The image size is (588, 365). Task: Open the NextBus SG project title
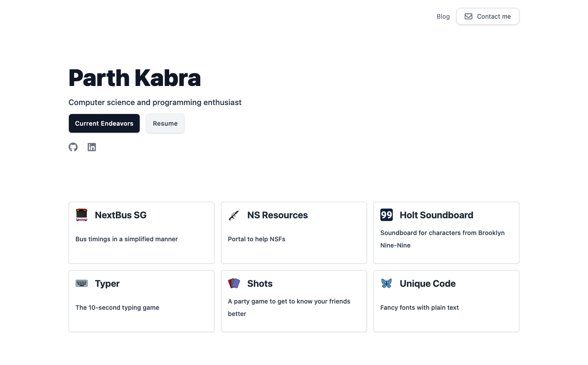(121, 215)
